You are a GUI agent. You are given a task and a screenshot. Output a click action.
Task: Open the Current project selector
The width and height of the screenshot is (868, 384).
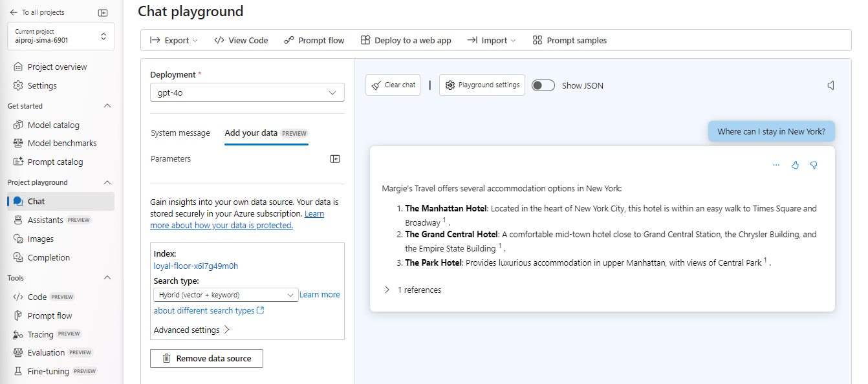click(x=61, y=36)
